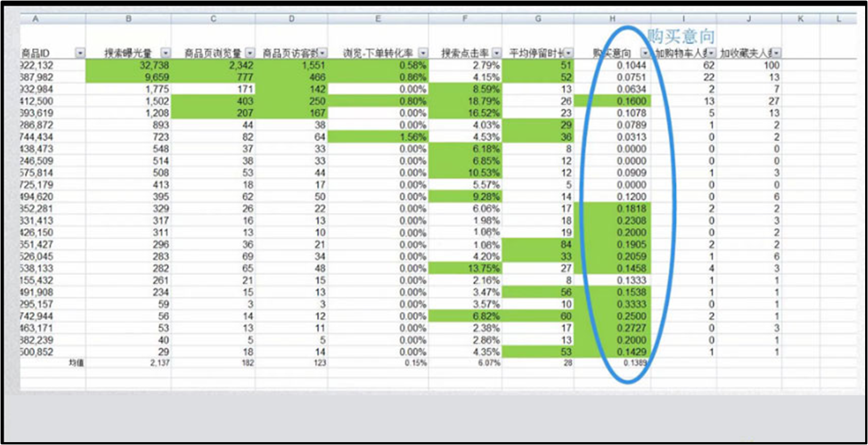Open the 商品ID filter dropdown

click(x=80, y=53)
